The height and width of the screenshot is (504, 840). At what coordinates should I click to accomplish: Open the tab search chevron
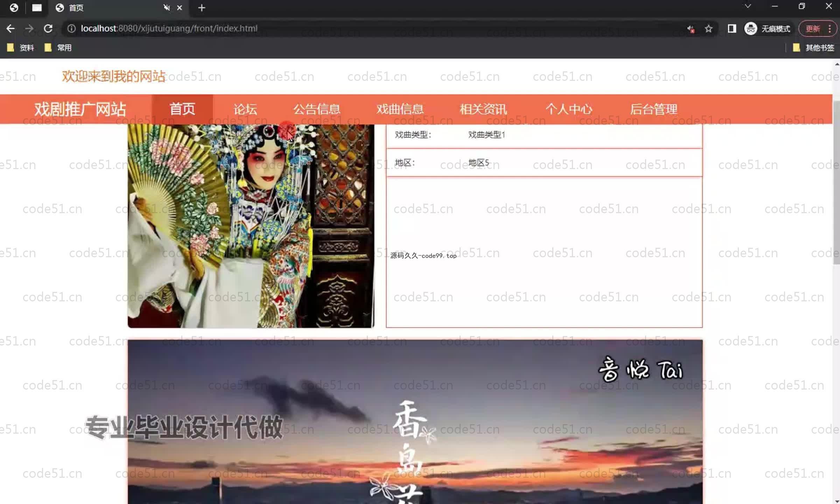tap(748, 6)
